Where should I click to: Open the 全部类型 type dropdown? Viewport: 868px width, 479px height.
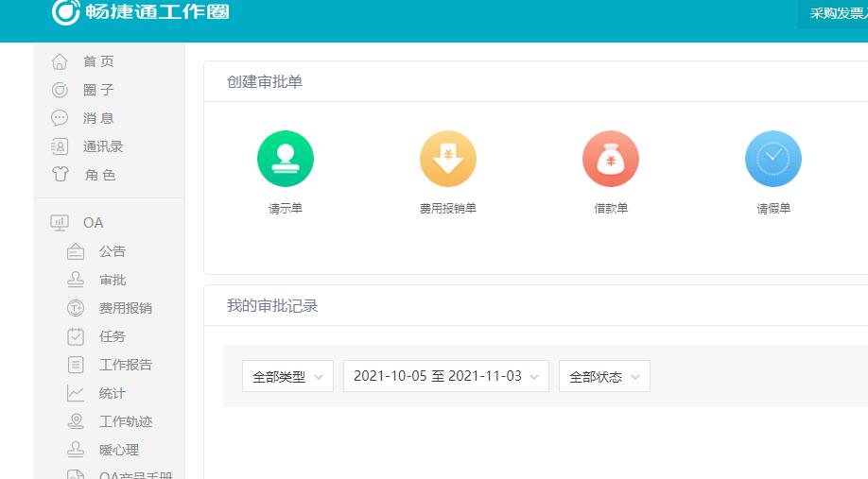click(x=287, y=376)
